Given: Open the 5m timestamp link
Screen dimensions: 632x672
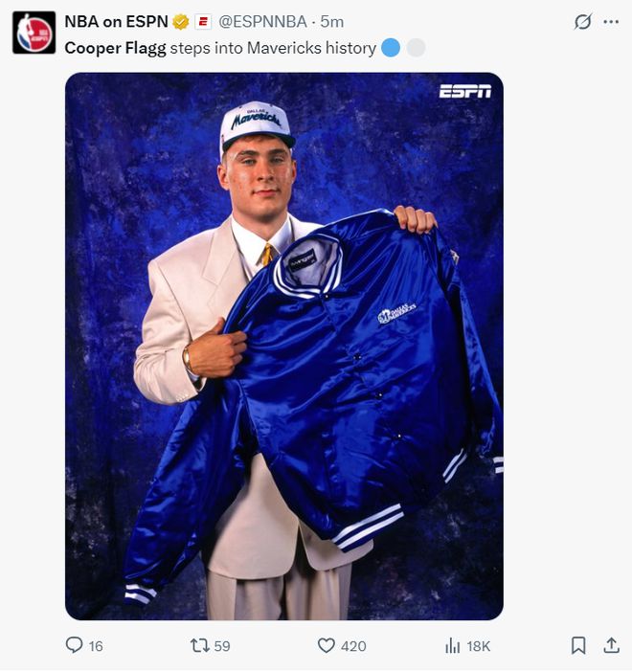Looking at the screenshot, I should tap(332, 21).
